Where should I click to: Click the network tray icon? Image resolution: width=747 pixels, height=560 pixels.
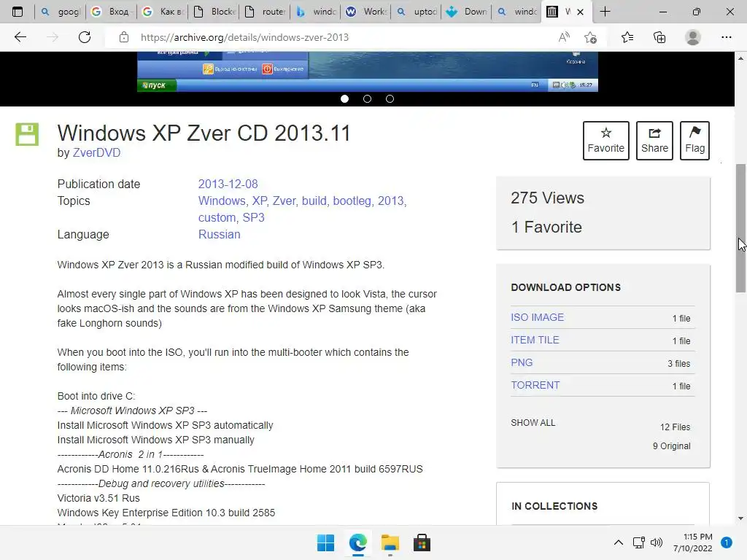(638, 542)
